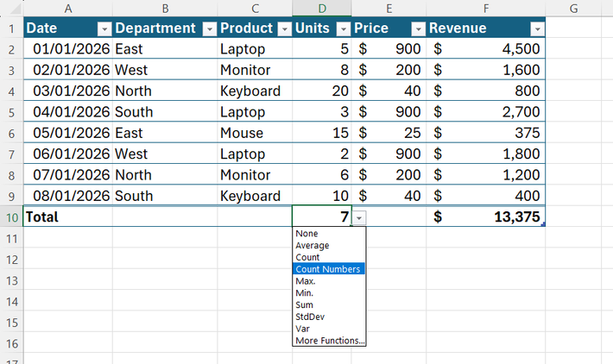Click the Mouse product cell
This screenshot has width=613, height=364.
(255, 133)
